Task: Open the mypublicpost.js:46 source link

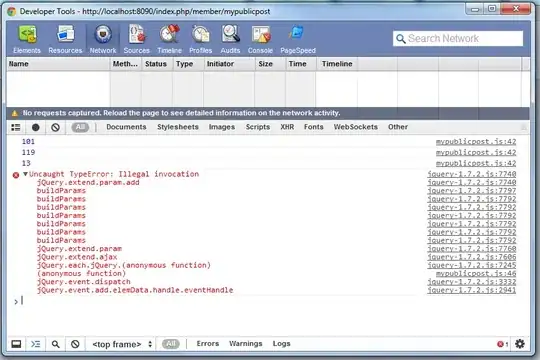Action: tap(476, 274)
